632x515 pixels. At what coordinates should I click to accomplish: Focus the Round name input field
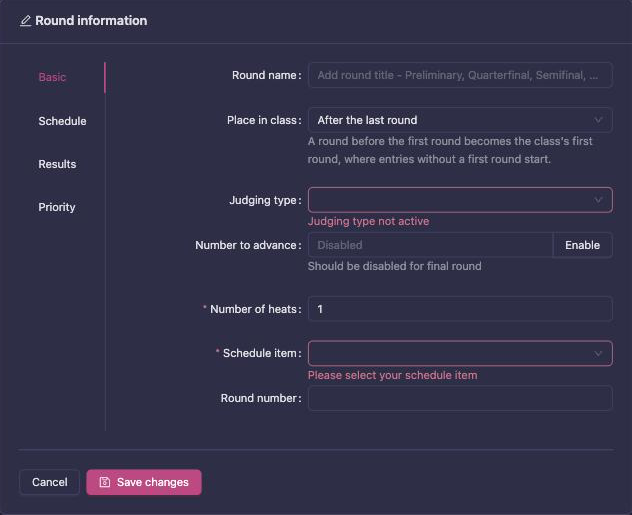(460, 75)
